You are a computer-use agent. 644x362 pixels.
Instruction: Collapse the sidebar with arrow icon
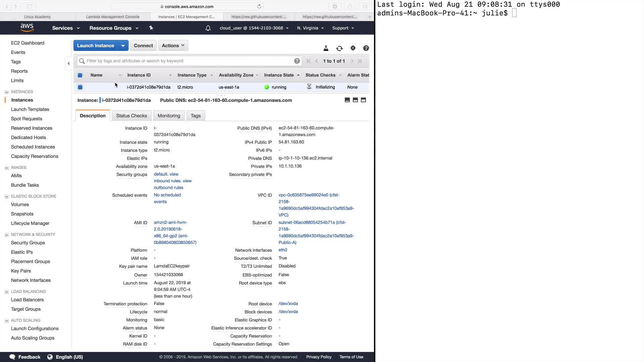click(68, 63)
